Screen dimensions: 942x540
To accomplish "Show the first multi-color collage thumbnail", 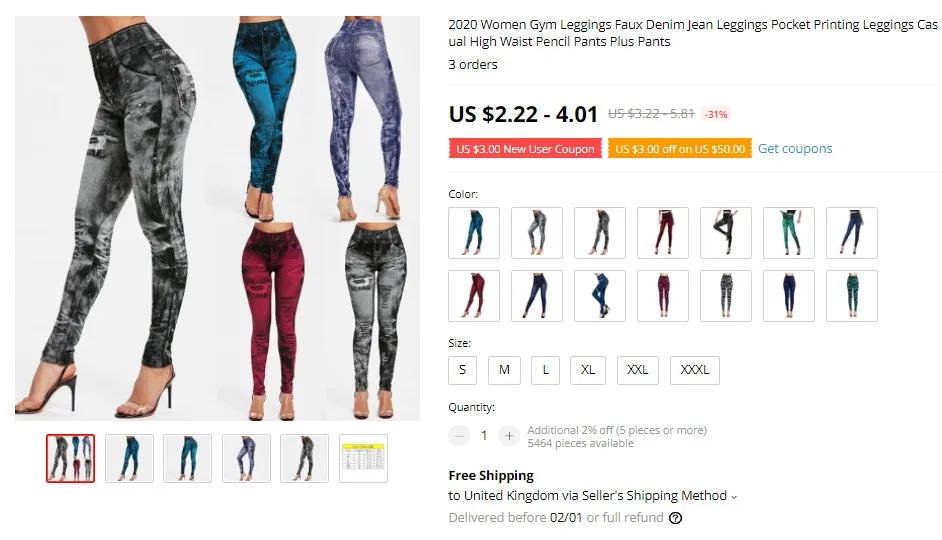I will 70,458.
